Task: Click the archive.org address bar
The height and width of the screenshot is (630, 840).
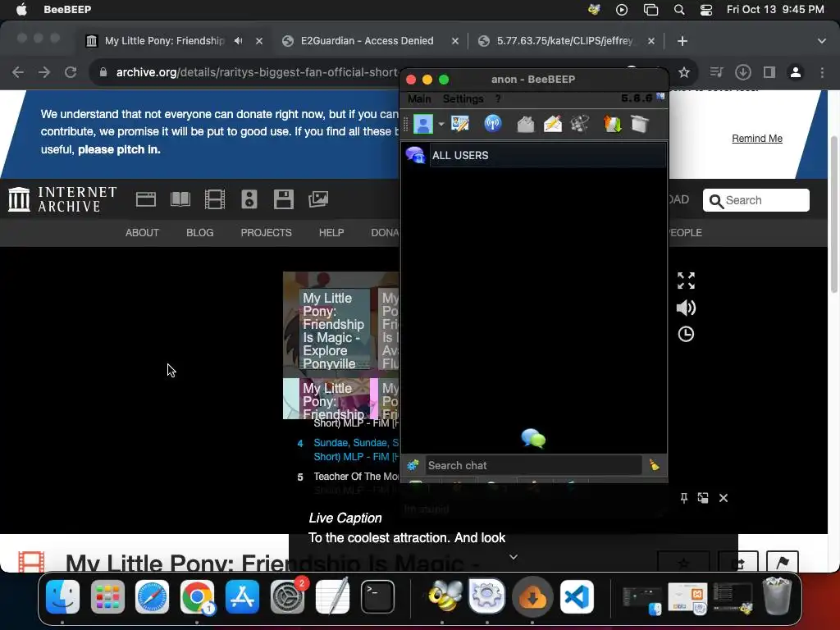Action: coord(257,72)
